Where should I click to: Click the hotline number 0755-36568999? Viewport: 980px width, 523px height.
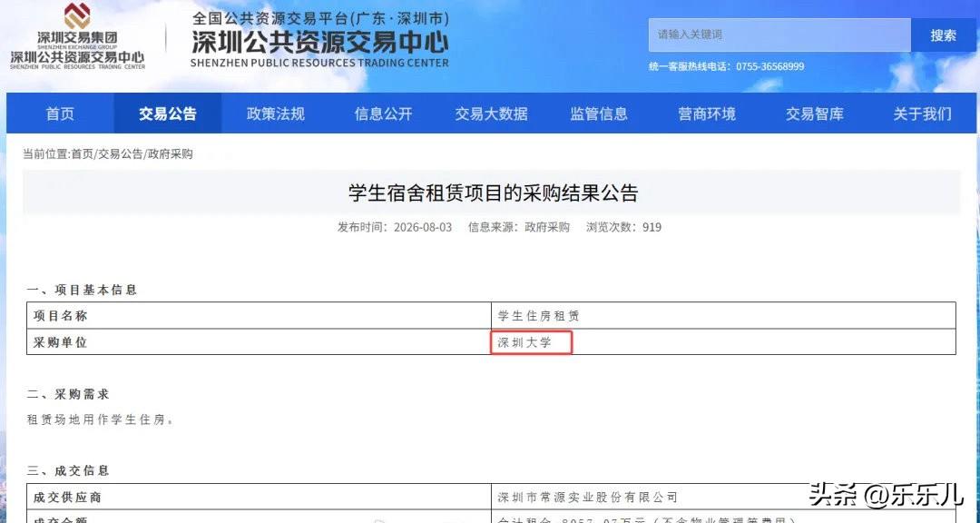tap(770, 66)
